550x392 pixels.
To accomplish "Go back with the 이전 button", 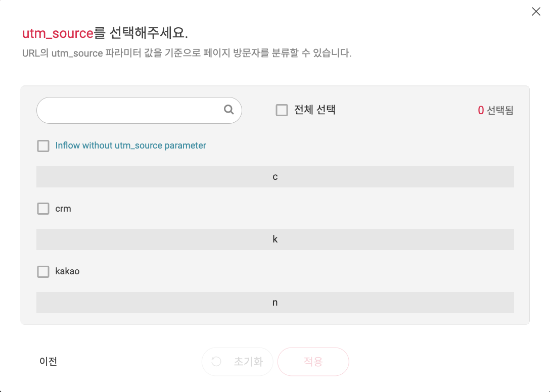I will click(x=48, y=362).
